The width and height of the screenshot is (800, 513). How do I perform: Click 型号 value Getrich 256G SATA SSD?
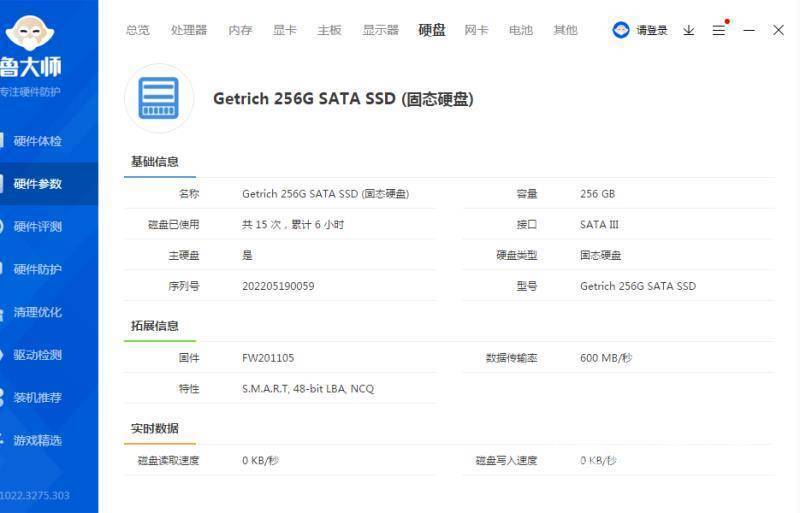638,286
